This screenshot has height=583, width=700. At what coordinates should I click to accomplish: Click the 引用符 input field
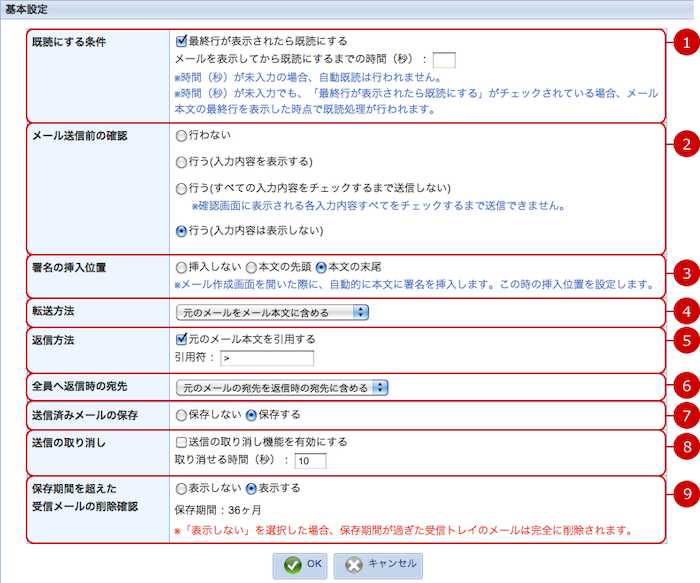coord(267,358)
